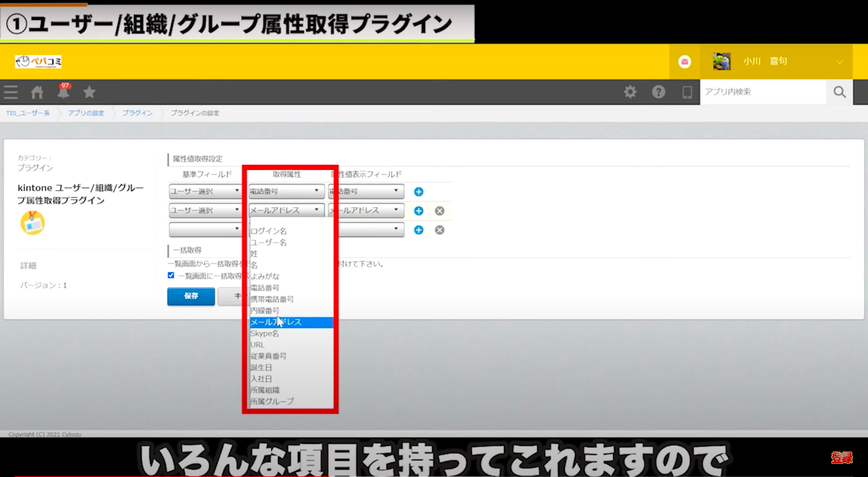
Task: Toggle the 一覧画面に一括取得 checkbox
Action: tap(171, 276)
